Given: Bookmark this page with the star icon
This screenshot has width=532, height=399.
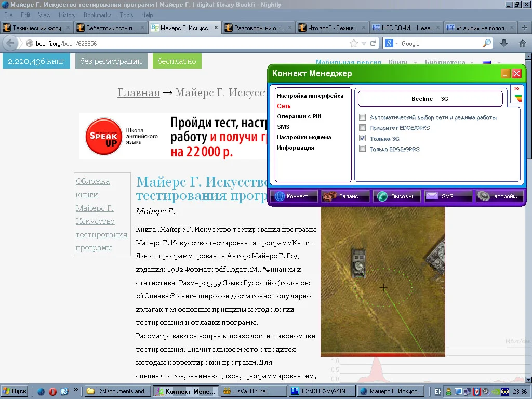Looking at the screenshot, I should pyautogui.click(x=354, y=44).
